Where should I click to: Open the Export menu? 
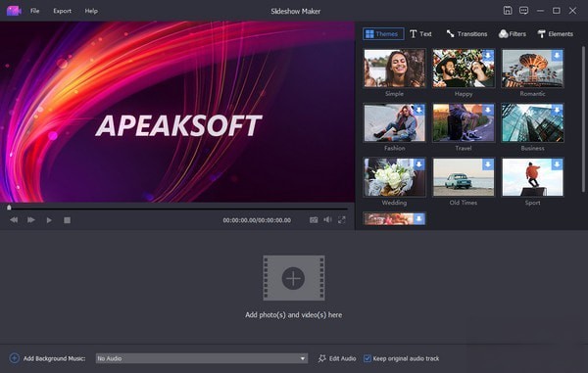(63, 11)
